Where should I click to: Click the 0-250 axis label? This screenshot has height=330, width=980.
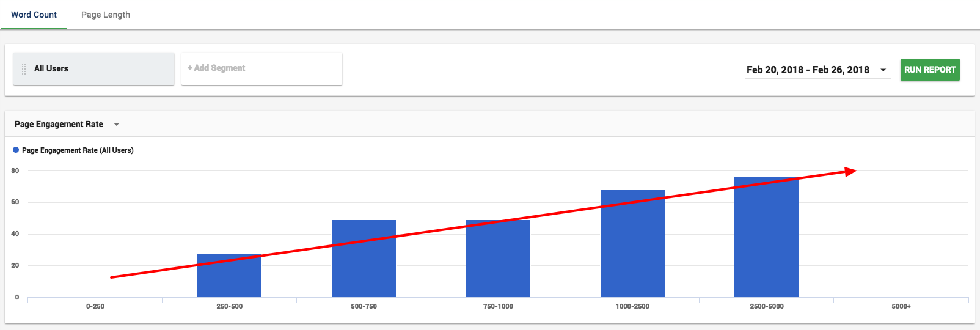pyautogui.click(x=95, y=306)
